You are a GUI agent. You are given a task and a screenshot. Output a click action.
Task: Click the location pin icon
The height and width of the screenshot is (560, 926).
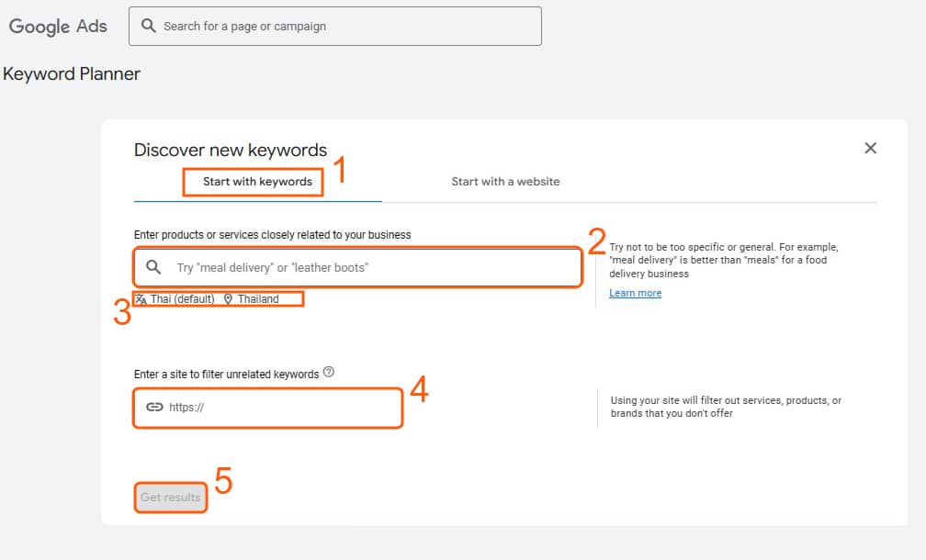point(228,299)
